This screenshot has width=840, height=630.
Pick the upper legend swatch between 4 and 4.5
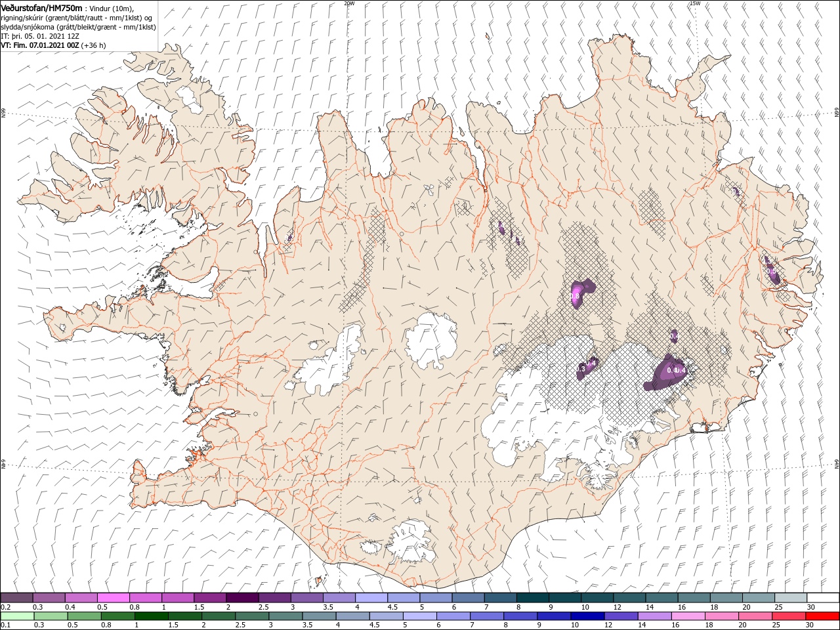pyautogui.click(x=371, y=598)
